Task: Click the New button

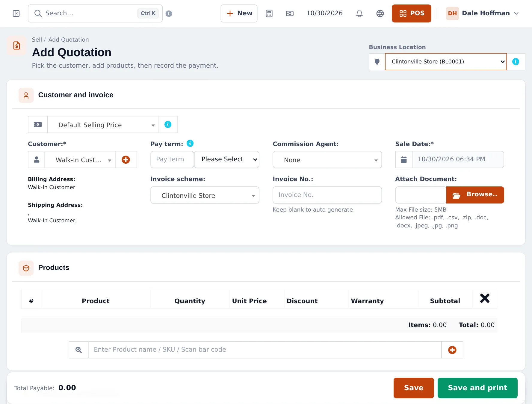Action: pos(239,13)
